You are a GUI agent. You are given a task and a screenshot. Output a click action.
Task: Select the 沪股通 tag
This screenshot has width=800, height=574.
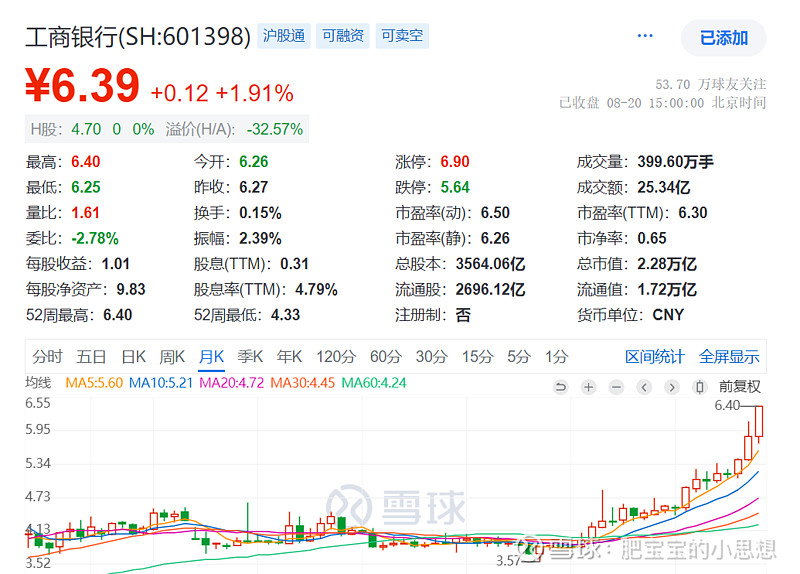(x=284, y=36)
